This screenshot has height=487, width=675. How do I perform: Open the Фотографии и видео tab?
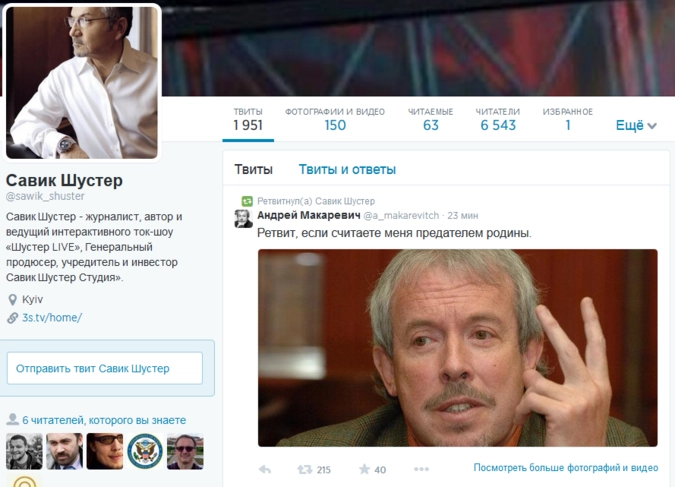pyautogui.click(x=335, y=119)
